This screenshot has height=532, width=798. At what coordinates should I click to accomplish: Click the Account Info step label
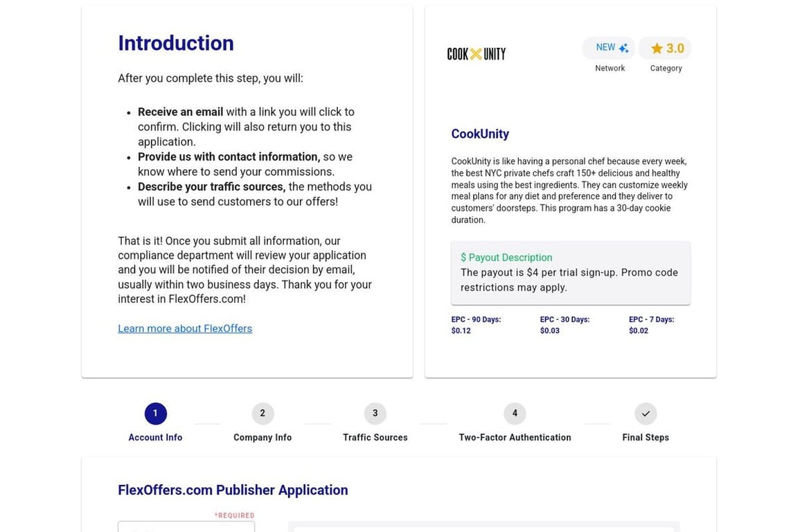(x=155, y=437)
